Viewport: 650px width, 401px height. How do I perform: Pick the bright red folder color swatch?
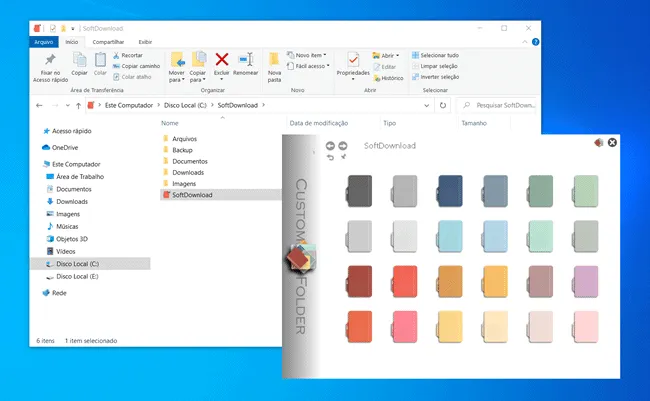pos(405,282)
